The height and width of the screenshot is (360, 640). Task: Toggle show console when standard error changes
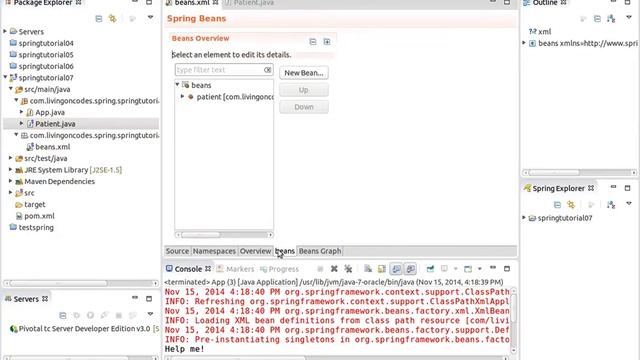[410, 269]
